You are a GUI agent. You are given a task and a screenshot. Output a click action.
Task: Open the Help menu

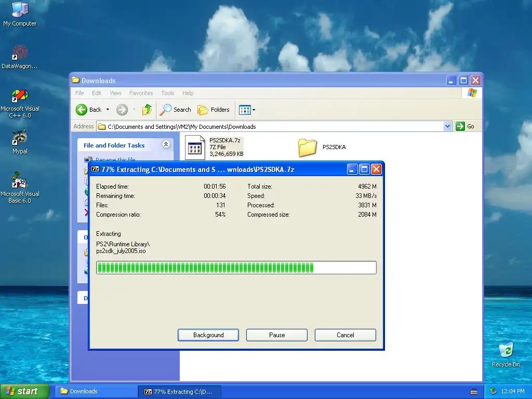pos(188,93)
